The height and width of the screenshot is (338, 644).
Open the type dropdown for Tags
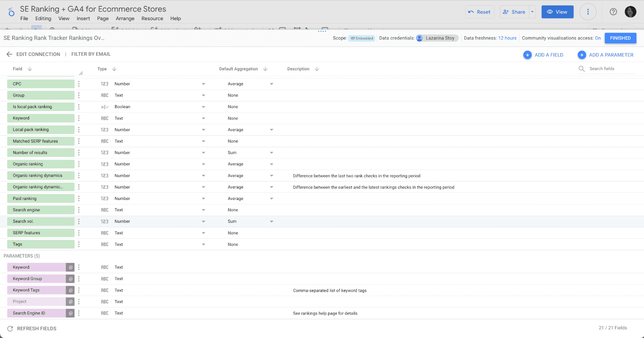click(203, 245)
